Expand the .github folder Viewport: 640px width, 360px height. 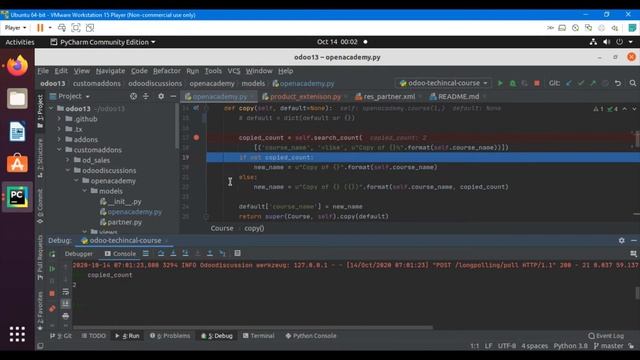click(x=60, y=119)
